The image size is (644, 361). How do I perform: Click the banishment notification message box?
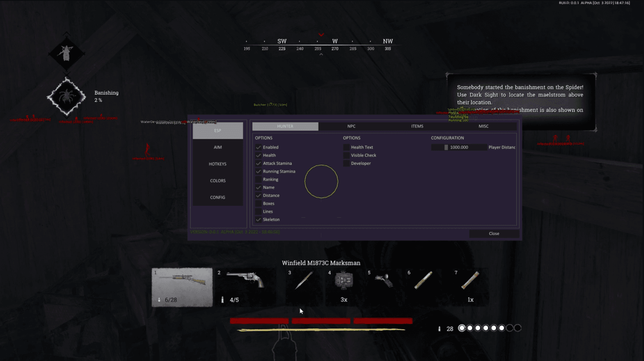521,102
